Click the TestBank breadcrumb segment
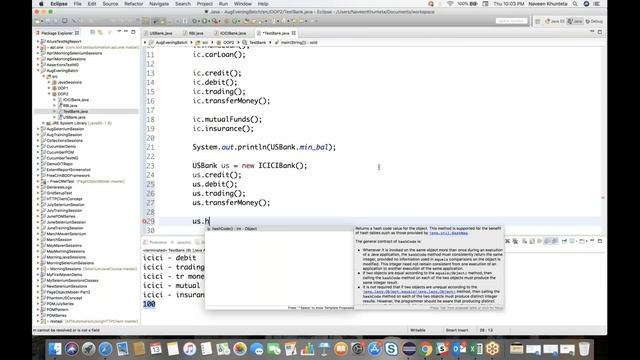 coord(257,42)
